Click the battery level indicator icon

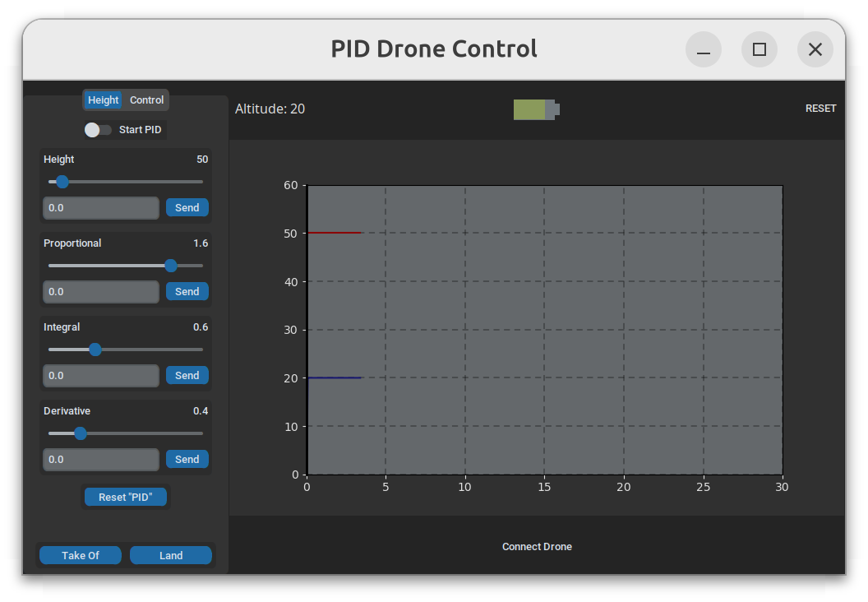(x=536, y=109)
